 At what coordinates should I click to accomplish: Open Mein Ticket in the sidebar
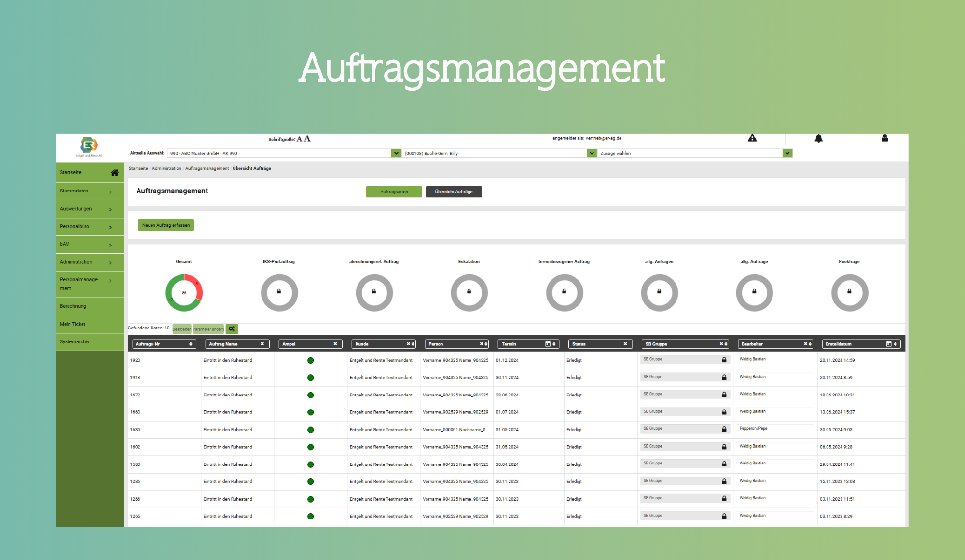pos(73,324)
